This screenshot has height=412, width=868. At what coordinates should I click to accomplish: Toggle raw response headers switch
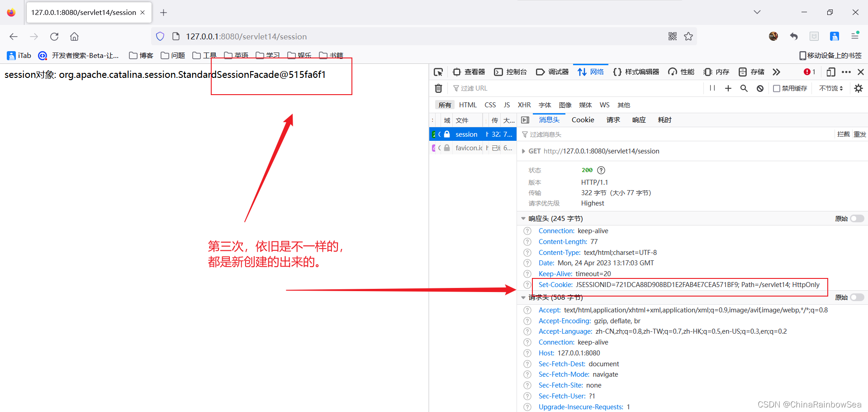point(857,219)
